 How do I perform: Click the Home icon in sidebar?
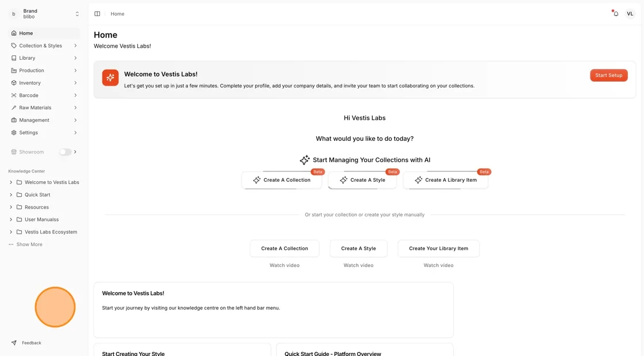pos(14,33)
